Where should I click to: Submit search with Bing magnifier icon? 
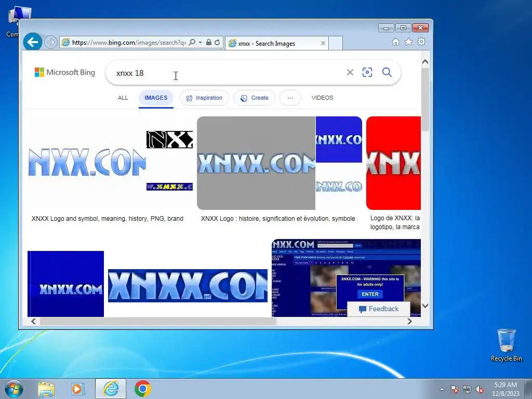pyautogui.click(x=387, y=72)
